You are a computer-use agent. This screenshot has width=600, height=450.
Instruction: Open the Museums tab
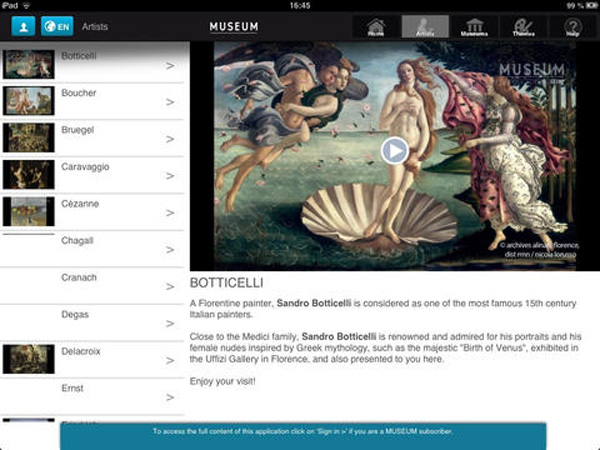(x=474, y=27)
